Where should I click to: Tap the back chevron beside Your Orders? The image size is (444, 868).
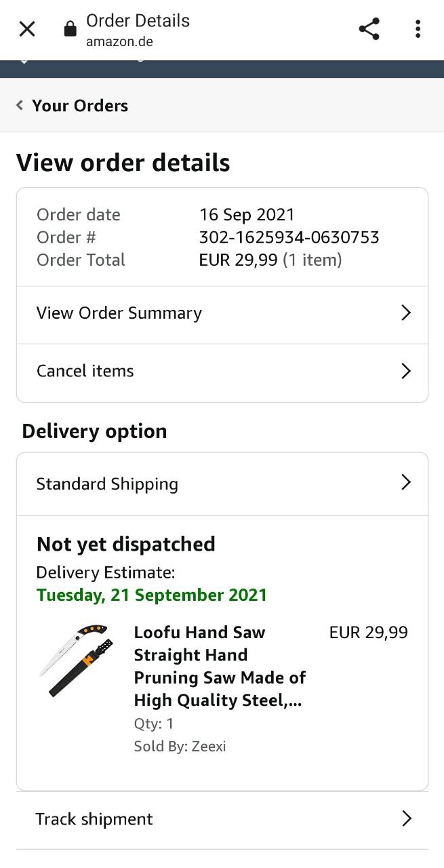pos(20,105)
